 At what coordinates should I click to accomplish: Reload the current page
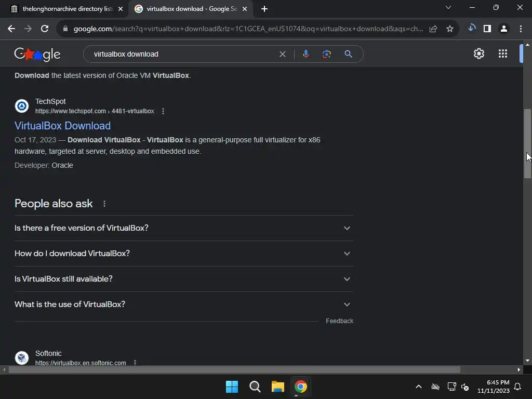pyautogui.click(x=45, y=29)
